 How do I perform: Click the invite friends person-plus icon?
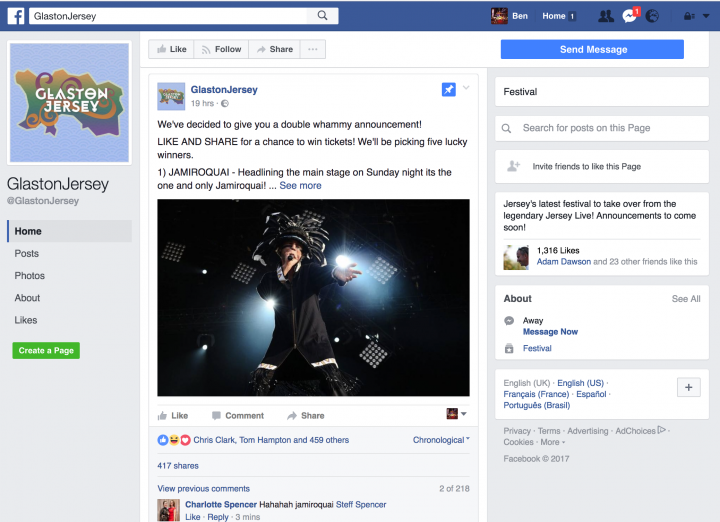513,166
